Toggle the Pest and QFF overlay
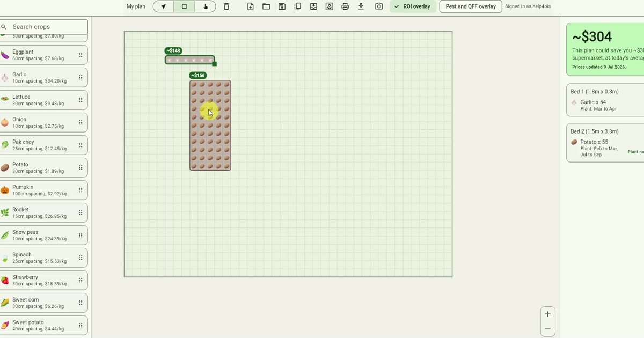This screenshot has width=644, height=338. pos(471,6)
